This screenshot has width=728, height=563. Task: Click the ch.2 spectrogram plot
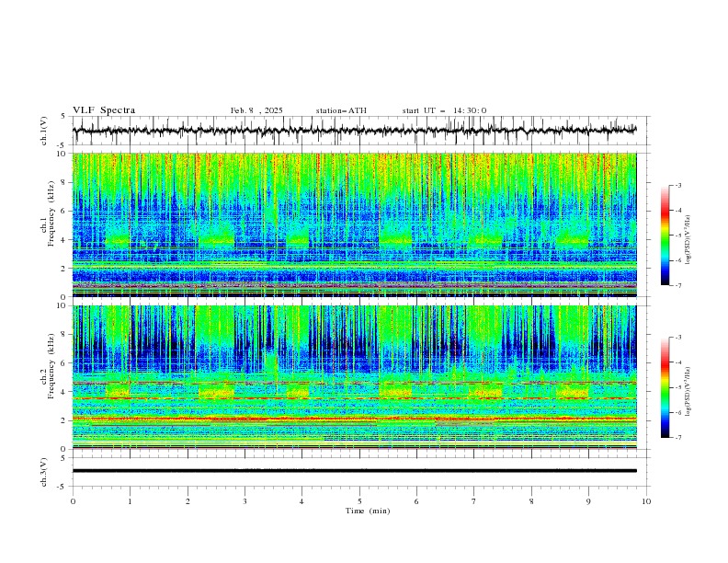(355, 377)
